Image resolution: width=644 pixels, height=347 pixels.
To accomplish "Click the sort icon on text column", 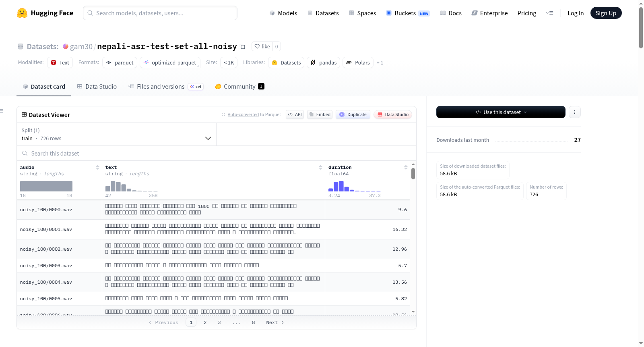I will (x=320, y=167).
